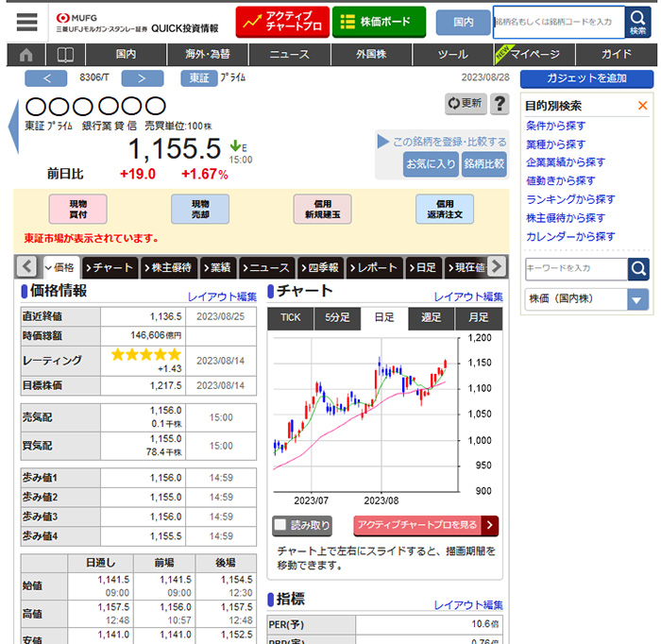The height and width of the screenshot is (644, 661).
Task: Select the 5分足 chart period
Action: [337, 318]
